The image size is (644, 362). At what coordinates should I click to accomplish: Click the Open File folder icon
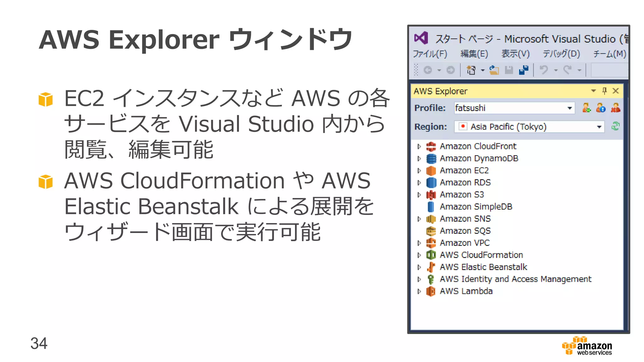click(x=494, y=70)
